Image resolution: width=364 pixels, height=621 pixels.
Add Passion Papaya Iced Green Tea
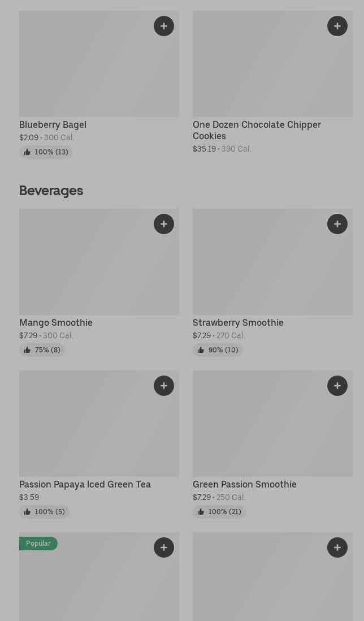pos(164,386)
